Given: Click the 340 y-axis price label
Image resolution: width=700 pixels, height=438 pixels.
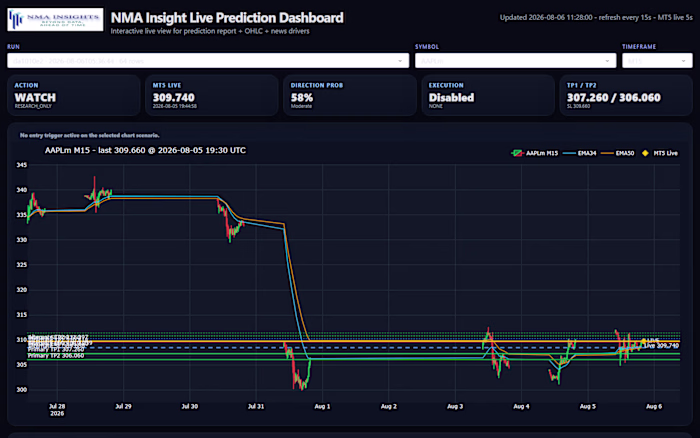Looking at the screenshot, I should coord(21,190).
